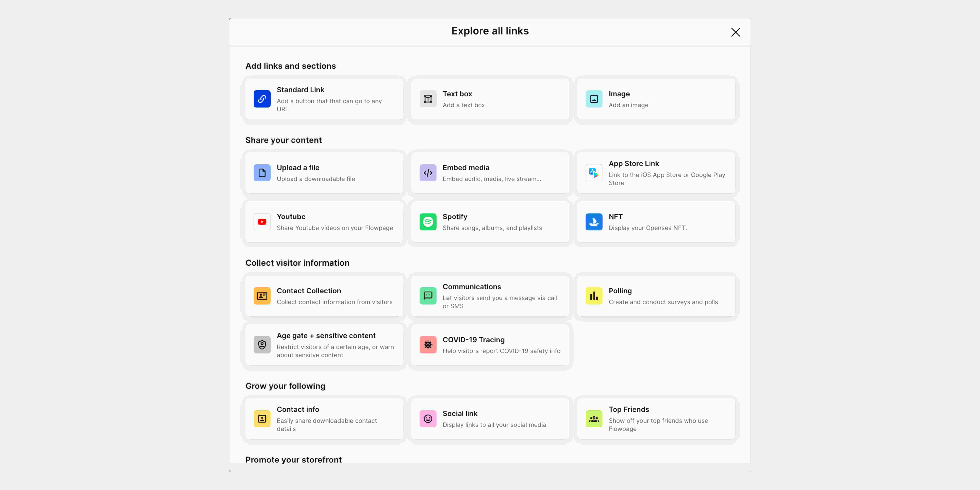Click the Age gate shield icon
Viewport: 980px width, 490px height.
point(262,345)
